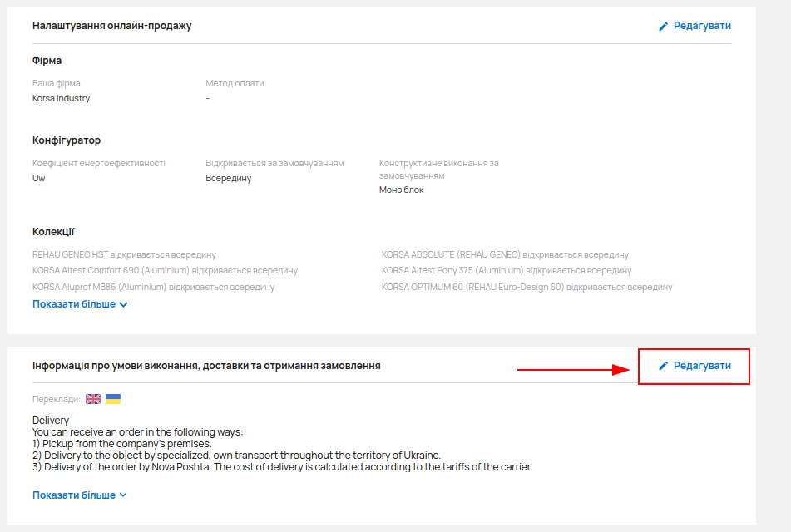Click the Nova Poshta delivery line
791x532 pixels.
click(x=283, y=467)
